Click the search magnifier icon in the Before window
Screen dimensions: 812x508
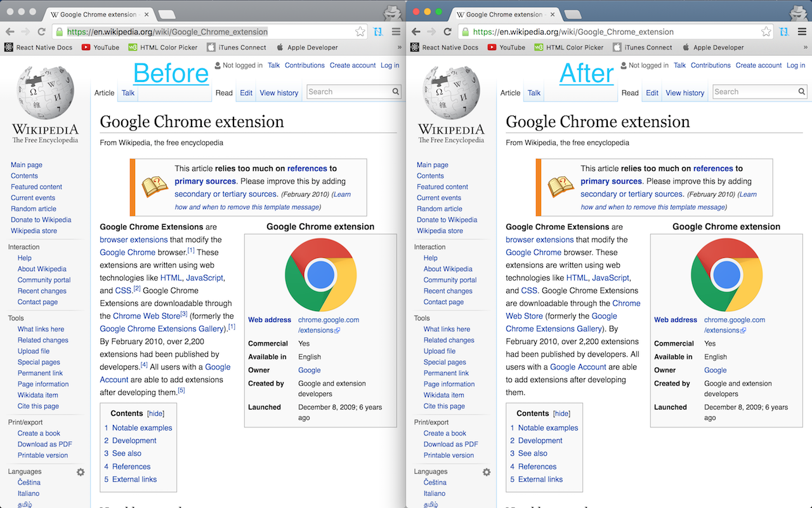tap(396, 92)
